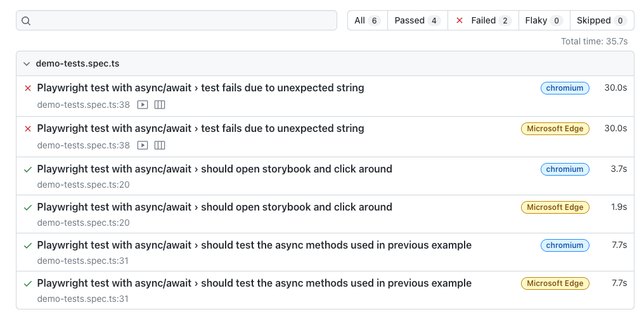644x319 pixels.
Task: Open video for Microsoft Edge failed test
Action: pyautogui.click(x=143, y=145)
